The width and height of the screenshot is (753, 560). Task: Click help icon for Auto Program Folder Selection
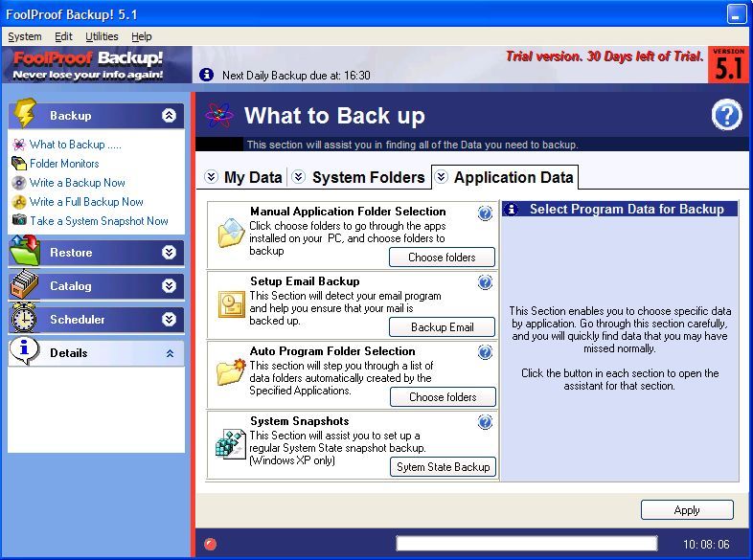click(485, 352)
